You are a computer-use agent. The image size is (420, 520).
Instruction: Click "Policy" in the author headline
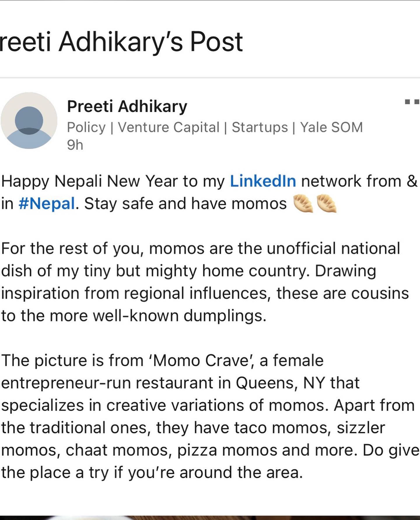click(86, 128)
